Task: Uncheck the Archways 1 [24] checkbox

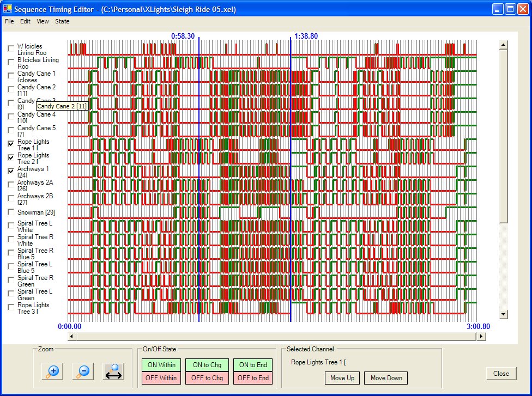Action: pos(11,171)
